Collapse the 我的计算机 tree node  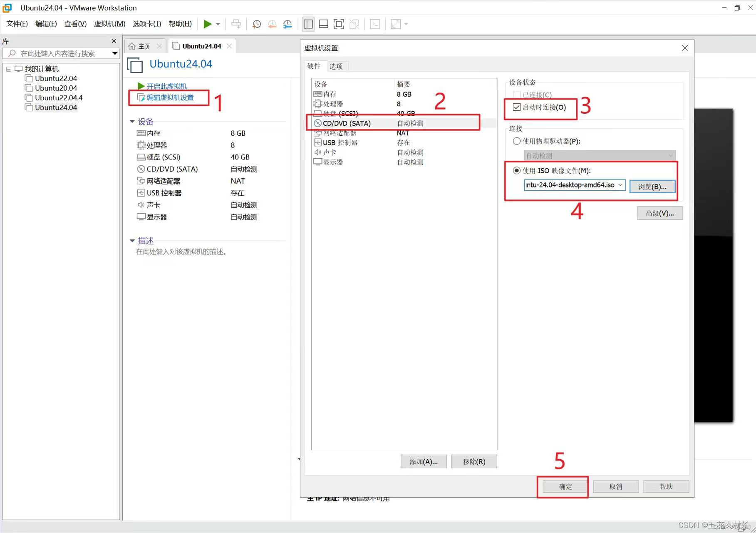9,69
